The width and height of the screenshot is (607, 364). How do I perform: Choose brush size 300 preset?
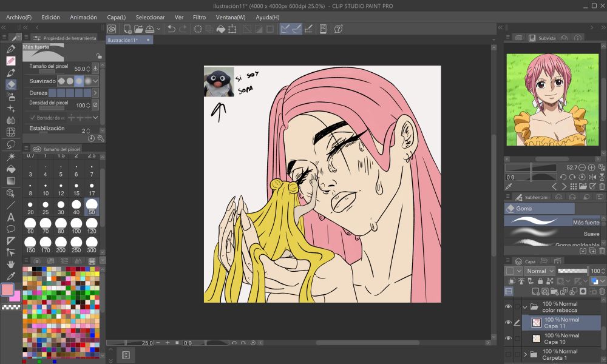click(x=92, y=245)
